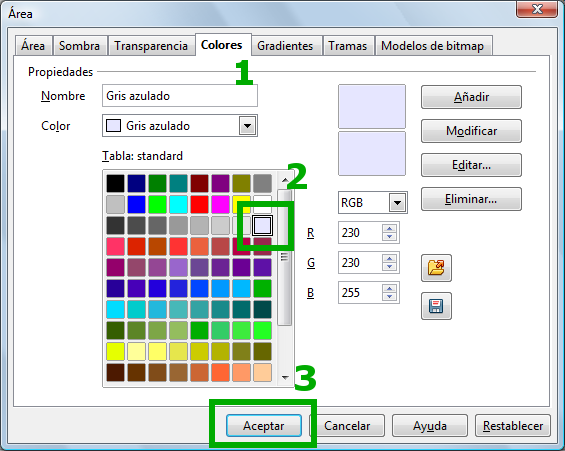
Task: Confirm with the Aceptar button
Action: pyautogui.click(x=263, y=426)
